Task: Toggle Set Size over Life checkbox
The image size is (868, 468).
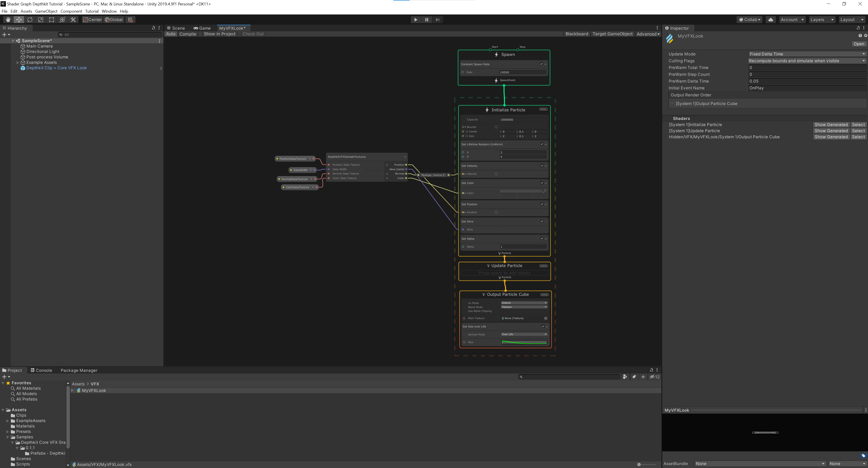Action: pos(543,326)
